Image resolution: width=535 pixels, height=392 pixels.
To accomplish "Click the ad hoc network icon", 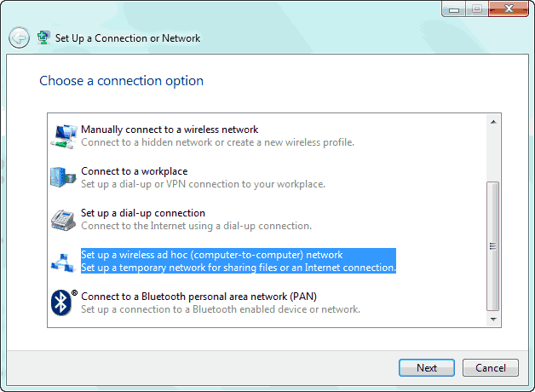I will (63, 261).
